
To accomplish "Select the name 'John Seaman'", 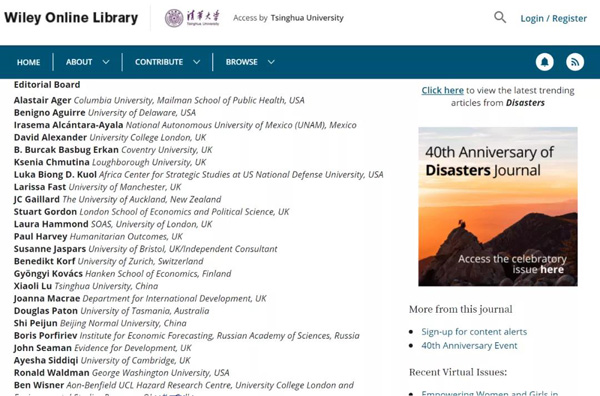I will pyautogui.click(x=42, y=348).
